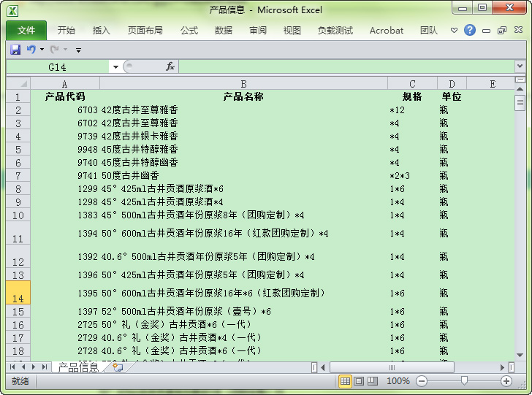Click the insert function fx icon
The image size is (532, 395).
coord(170,66)
